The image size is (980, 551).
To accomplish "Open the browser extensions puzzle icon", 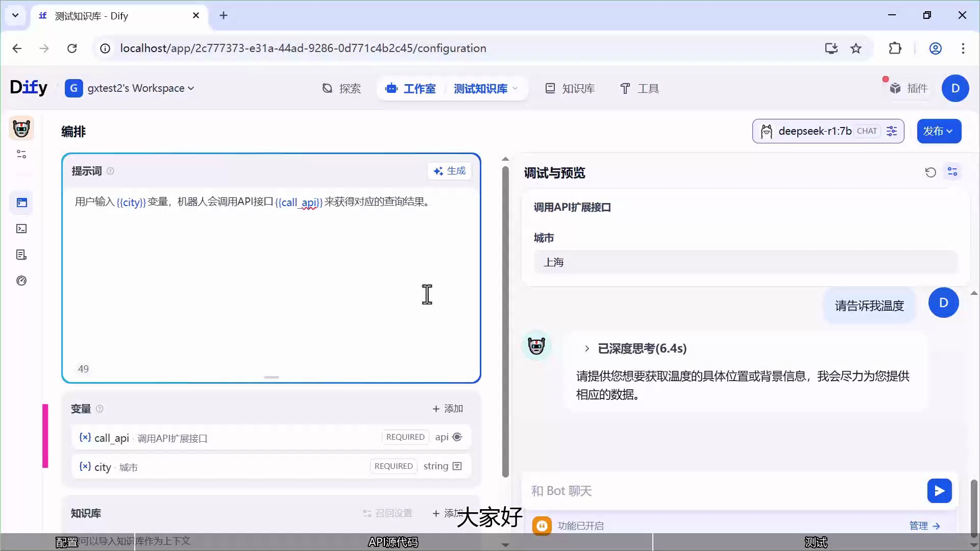I will click(x=895, y=48).
